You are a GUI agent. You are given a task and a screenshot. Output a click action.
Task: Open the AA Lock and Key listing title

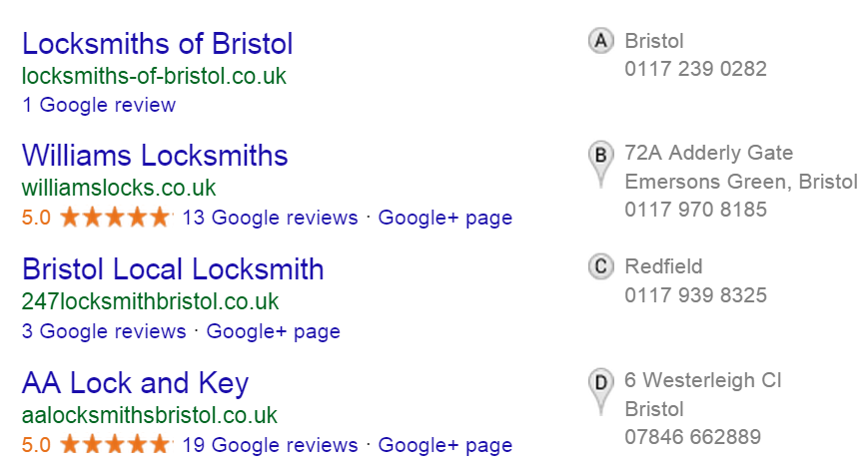point(136,383)
